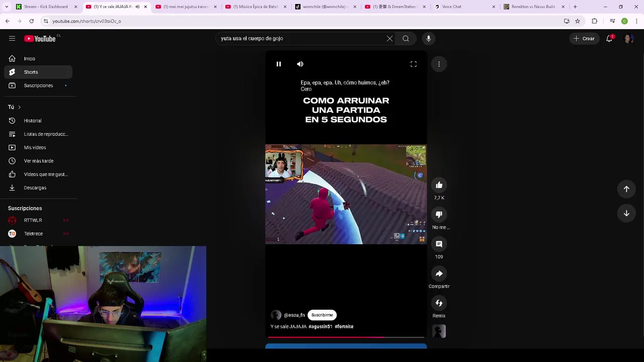The width and height of the screenshot is (644, 362).
Task: Open the @escu_fn channel link
Action: click(294, 315)
